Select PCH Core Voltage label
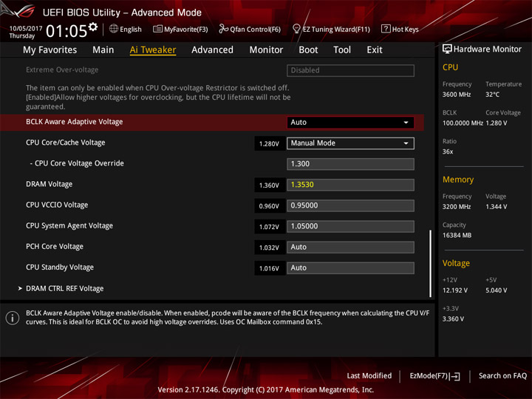The width and height of the screenshot is (532, 399). tap(55, 247)
